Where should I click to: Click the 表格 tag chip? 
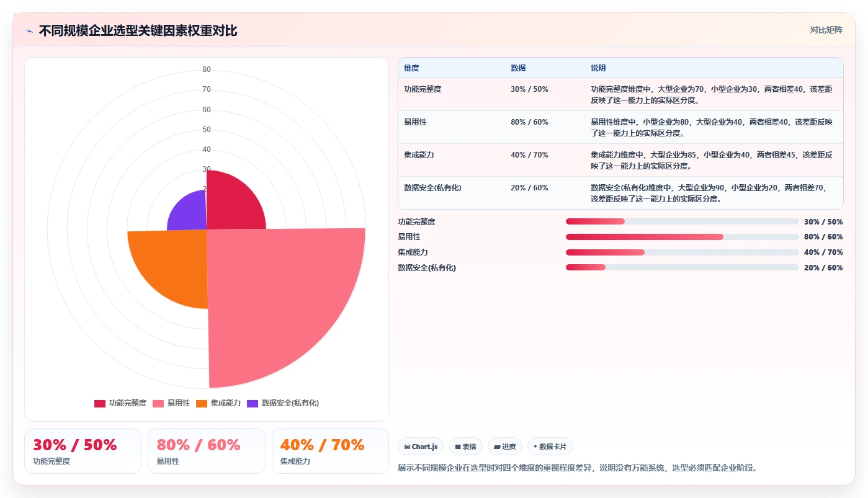click(x=465, y=447)
